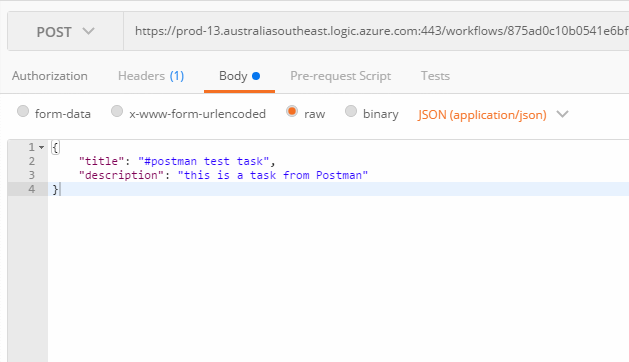Viewport: 629px width, 362px height.
Task: Open the POST method dropdown
Action: 65,31
